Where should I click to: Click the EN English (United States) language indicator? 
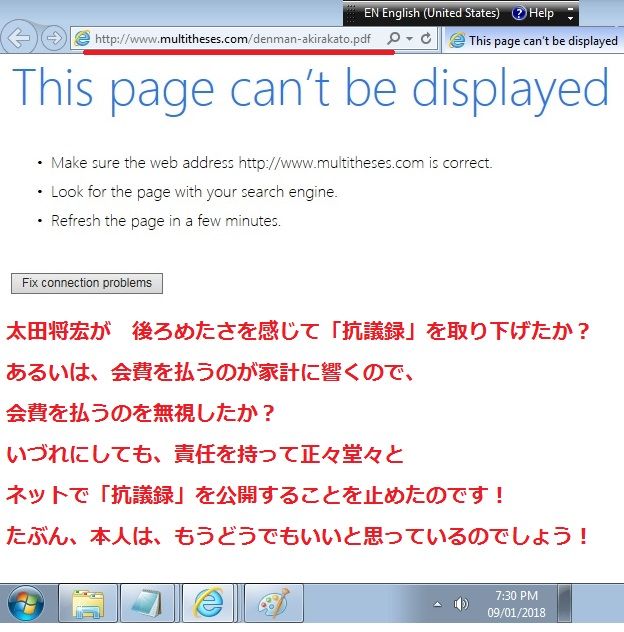[431, 13]
